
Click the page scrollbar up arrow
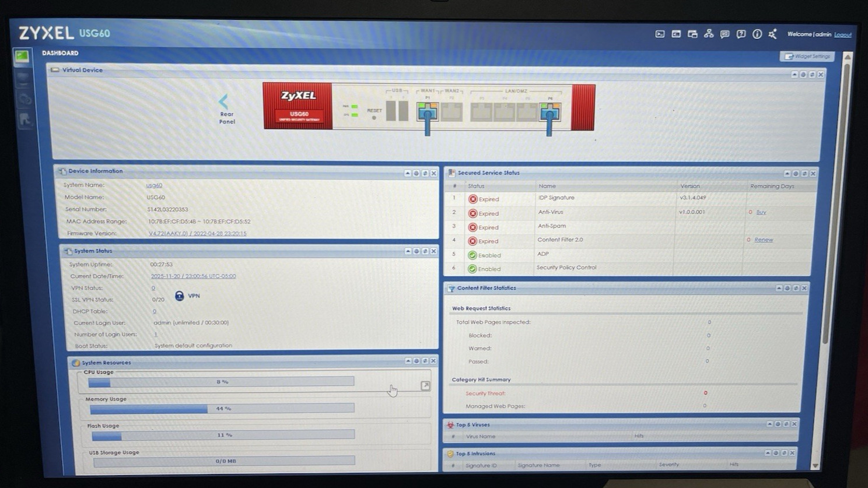(x=848, y=57)
